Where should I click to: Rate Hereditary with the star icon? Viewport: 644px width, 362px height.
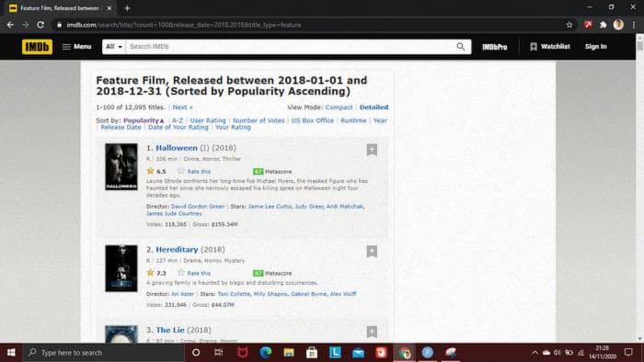click(181, 273)
